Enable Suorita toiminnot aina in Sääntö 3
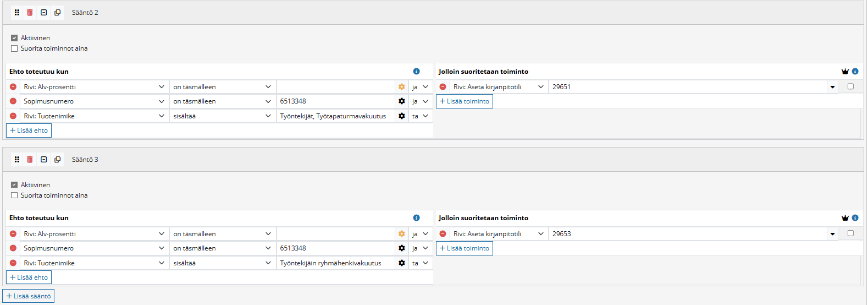The image size is (868, 305). tap(14, 195)
